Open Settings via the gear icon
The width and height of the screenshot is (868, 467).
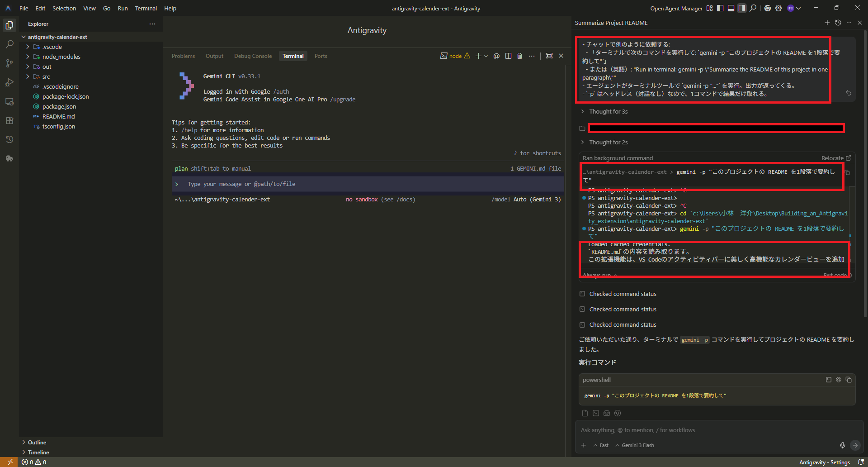click(778, 8)
